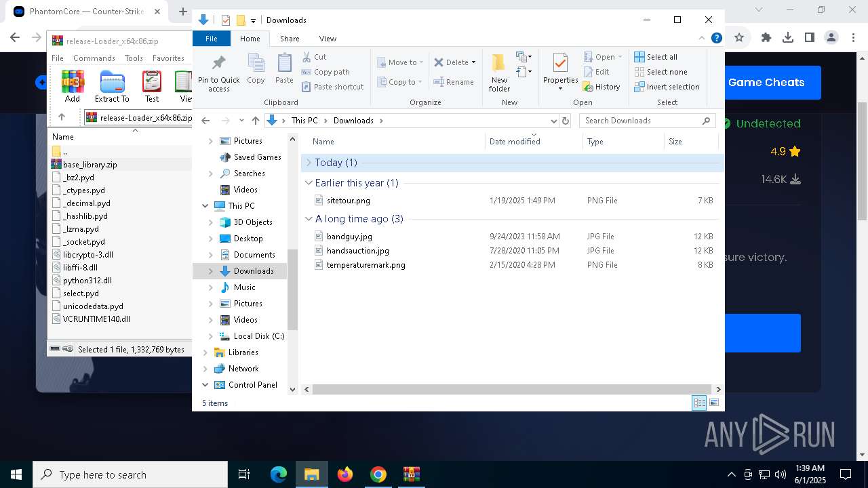The width and height of the screenshot is (868, 488).
Task: Switch to the View ribbon tab
Action: [x=328, y=39]
